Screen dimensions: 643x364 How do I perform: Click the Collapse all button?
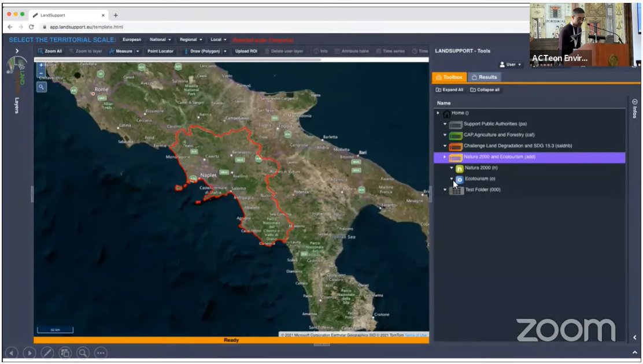click(485, 90)
